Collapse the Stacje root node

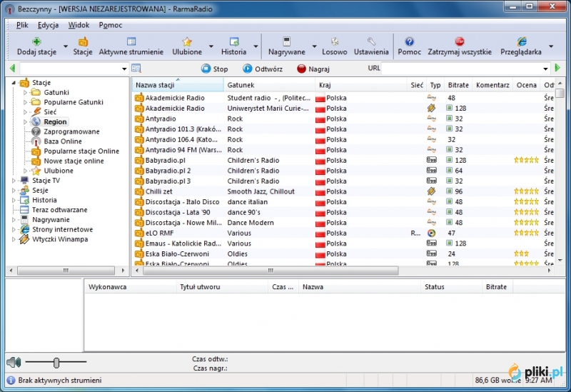click(14, 83)
